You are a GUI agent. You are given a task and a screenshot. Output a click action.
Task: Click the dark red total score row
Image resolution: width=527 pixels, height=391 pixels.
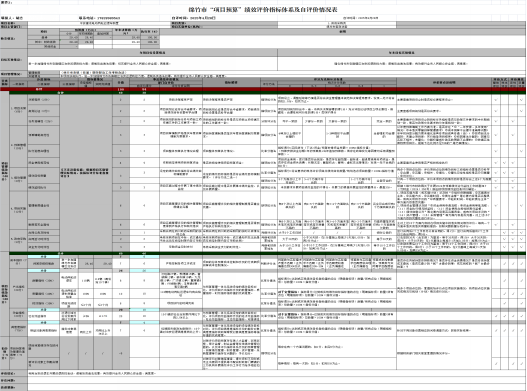[263, 89]
